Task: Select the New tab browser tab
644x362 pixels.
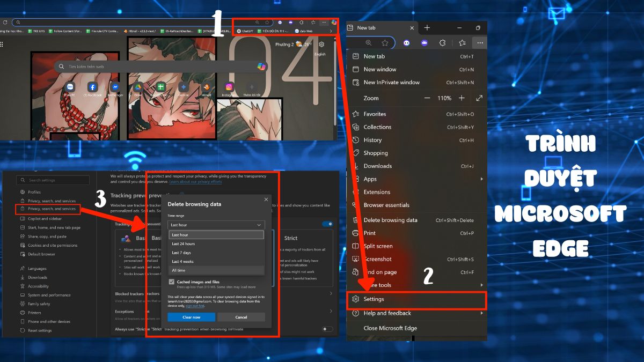Action: tap(381, 27)
